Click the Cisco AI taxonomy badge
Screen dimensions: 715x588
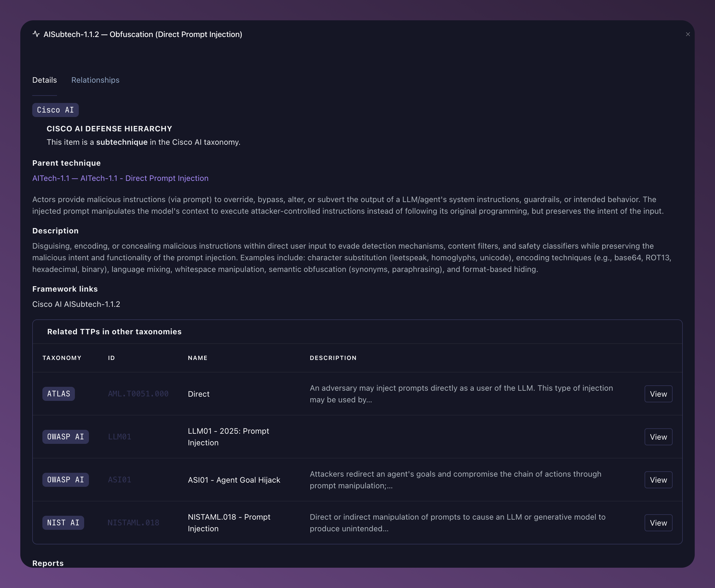[55, 110]
